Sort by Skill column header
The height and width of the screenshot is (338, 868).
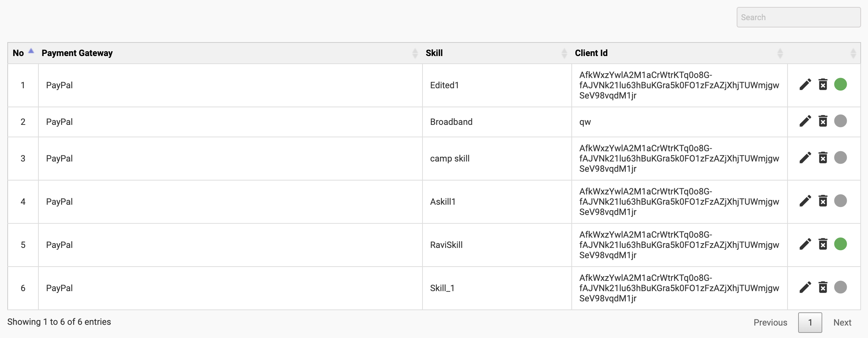[434, 53]
